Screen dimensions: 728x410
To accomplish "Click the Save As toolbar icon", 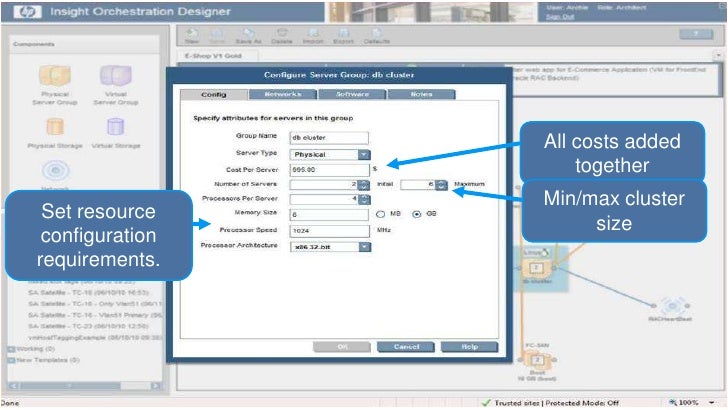I will [x=248, y=33].
